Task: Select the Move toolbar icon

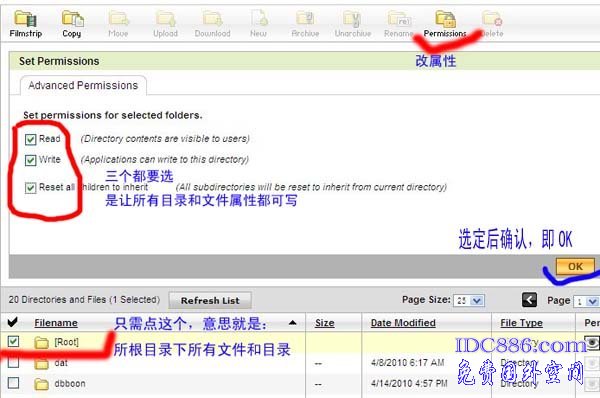Action: tap(118, 24)
